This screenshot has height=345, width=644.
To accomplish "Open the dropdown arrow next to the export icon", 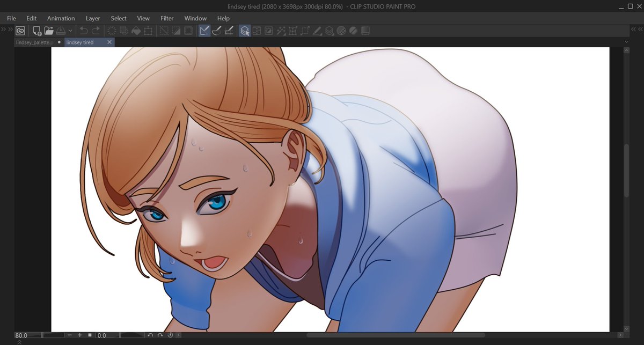I will [70, 31].
